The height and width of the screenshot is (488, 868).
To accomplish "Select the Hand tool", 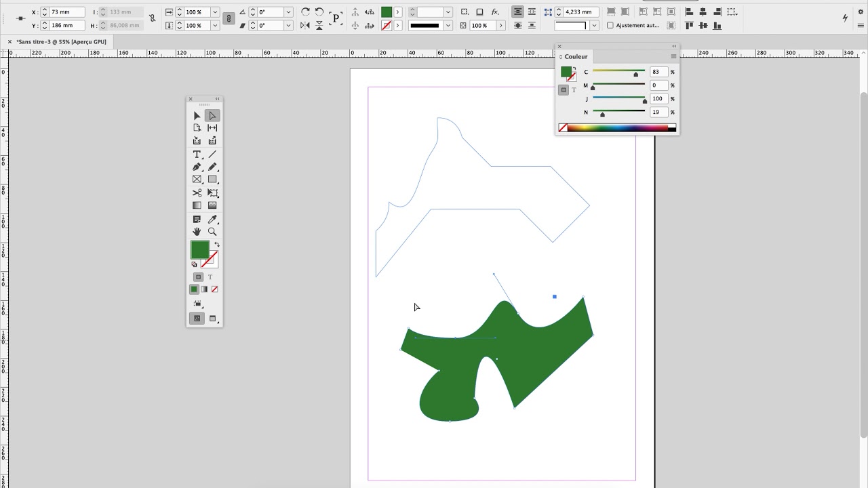I will click(197, 232).
